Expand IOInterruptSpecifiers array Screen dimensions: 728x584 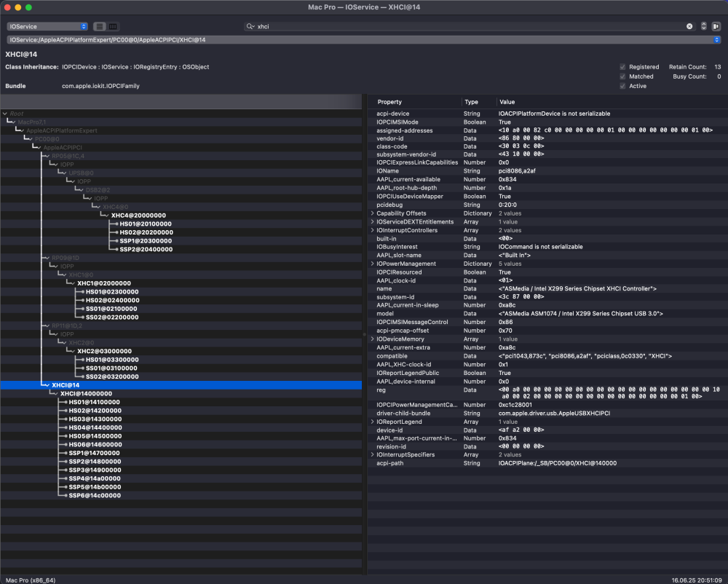click(x=372, y=454)
